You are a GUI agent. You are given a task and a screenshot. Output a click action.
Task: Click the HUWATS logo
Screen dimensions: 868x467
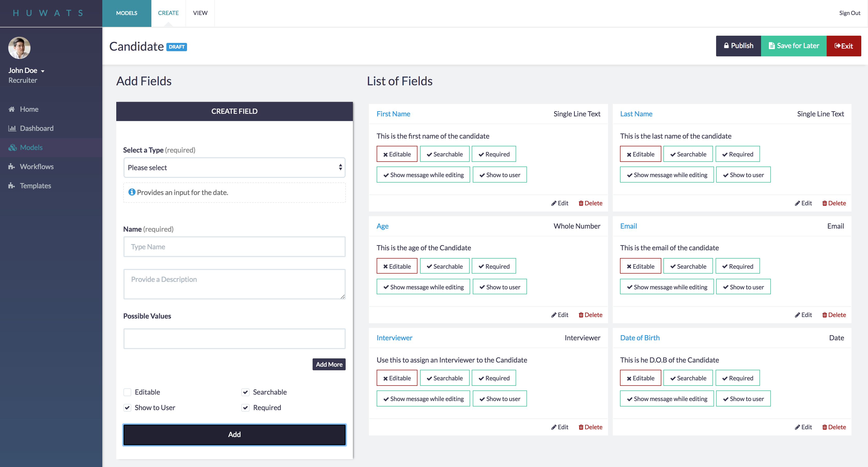coord(48,13)
